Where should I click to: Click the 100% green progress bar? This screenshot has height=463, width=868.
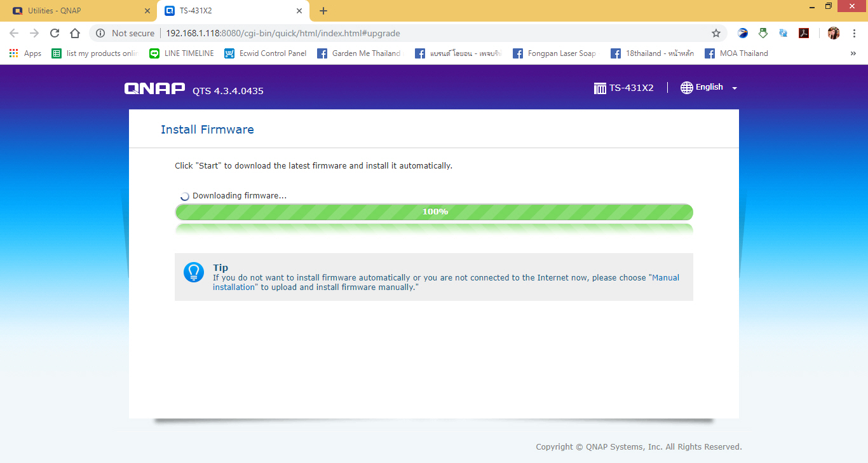click(x=434, y=212)
